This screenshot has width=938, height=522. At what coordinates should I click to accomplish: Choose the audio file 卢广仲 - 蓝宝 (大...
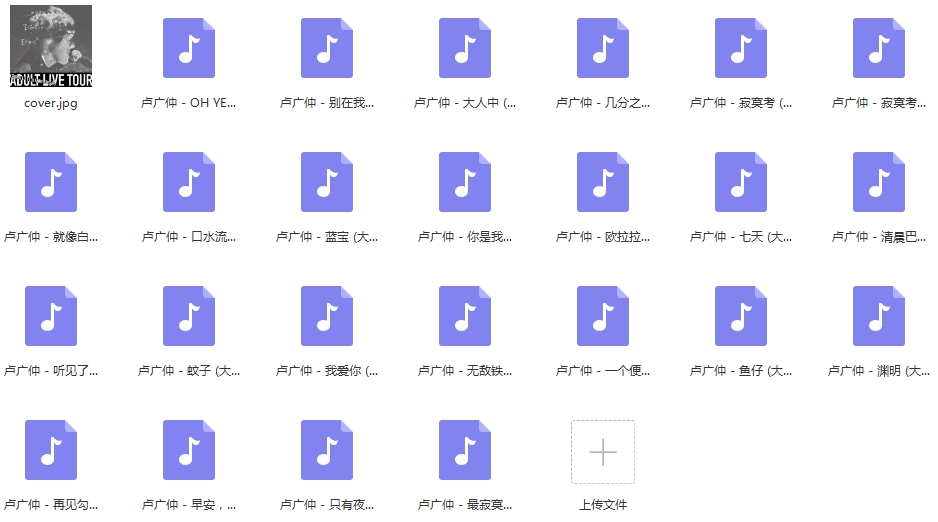click(327, 182)
